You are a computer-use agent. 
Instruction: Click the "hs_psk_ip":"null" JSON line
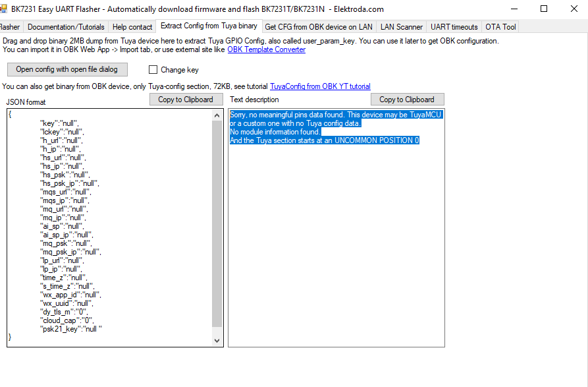(x=69, y=183)
